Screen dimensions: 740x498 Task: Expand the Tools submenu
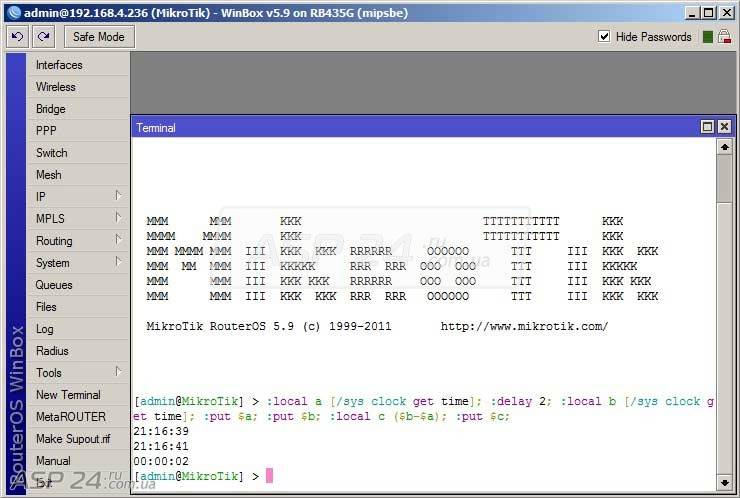click(x=79, y=373)
